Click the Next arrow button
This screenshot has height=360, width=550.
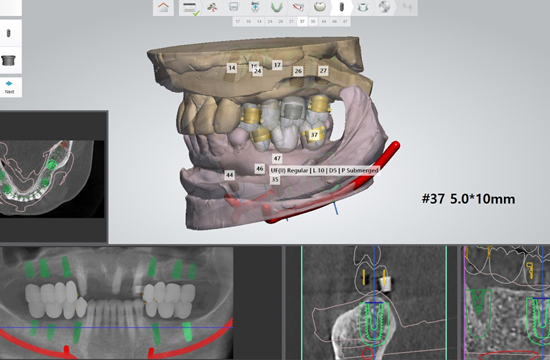[x=9, y=87]
